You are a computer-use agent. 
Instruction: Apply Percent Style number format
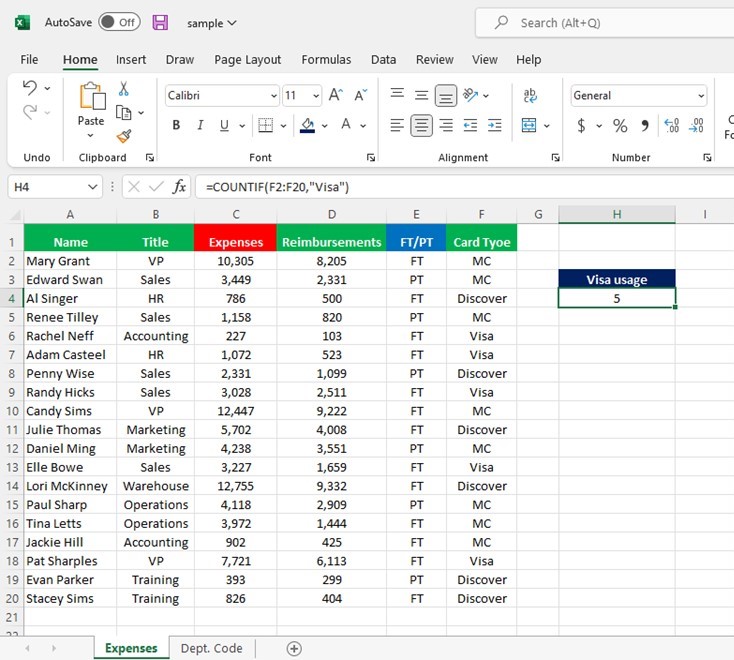(x=620, y=126)
